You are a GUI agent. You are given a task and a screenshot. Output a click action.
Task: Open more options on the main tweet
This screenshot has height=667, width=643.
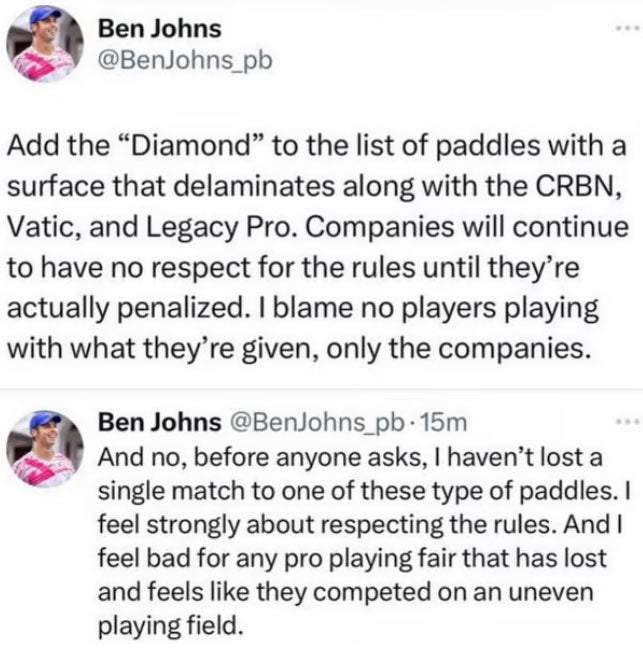tap(626, 30)
